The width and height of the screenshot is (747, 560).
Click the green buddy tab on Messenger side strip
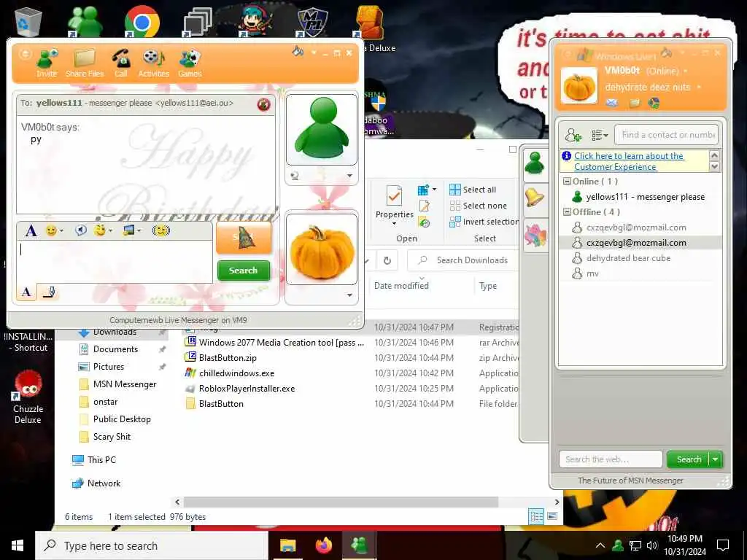tap(535, 163)
